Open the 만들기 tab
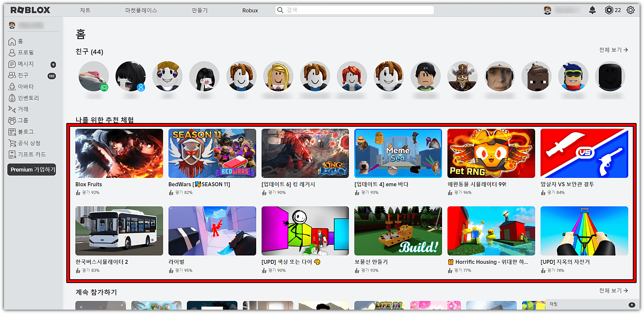The width and height of the screenshot is (644, 314). point(200,10)
